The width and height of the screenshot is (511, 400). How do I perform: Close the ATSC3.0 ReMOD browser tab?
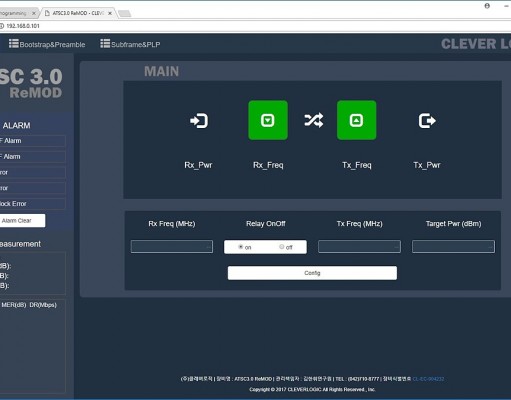[110, 13]
